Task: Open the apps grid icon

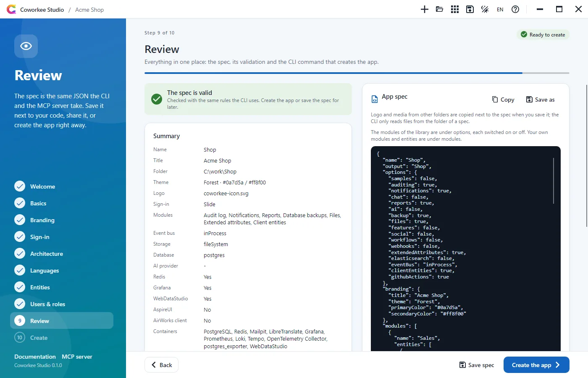Action: pos(455,9)
